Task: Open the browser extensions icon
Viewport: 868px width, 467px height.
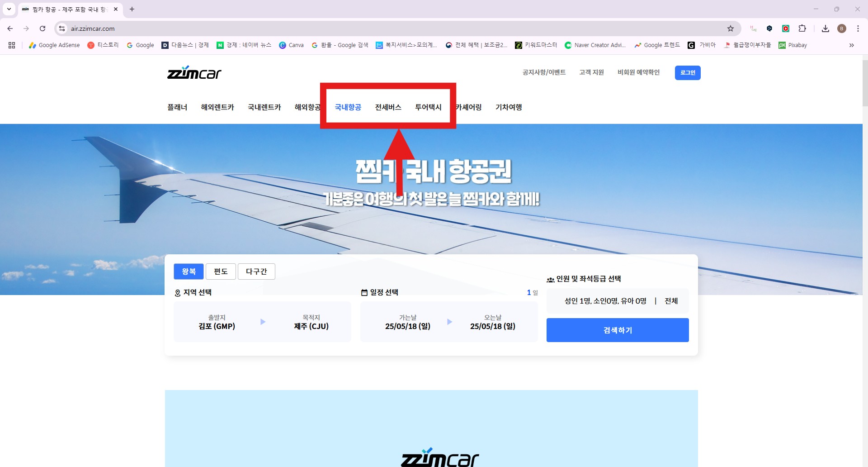Action: tap(802, 28)
